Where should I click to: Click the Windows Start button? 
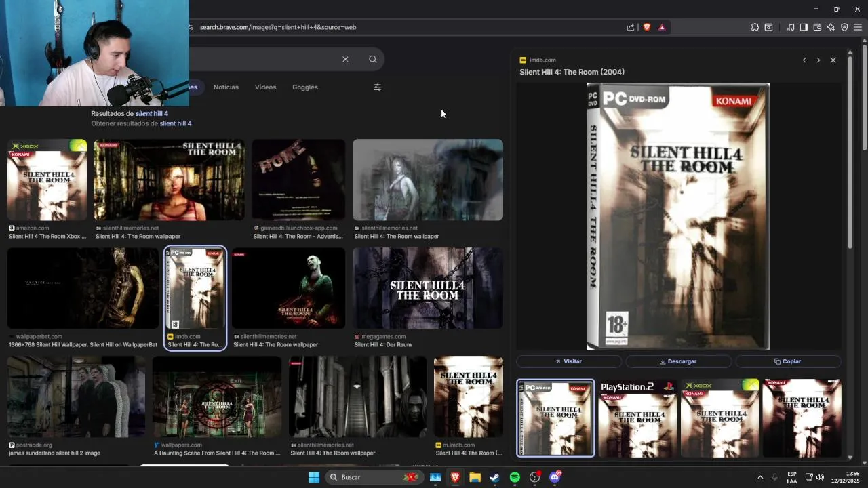(x=314, y=477)
